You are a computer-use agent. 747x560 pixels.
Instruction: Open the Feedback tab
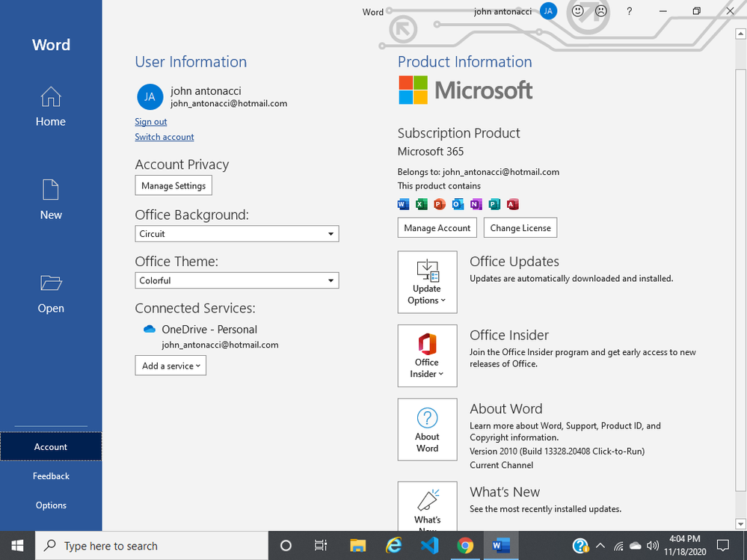pos(51,476)
